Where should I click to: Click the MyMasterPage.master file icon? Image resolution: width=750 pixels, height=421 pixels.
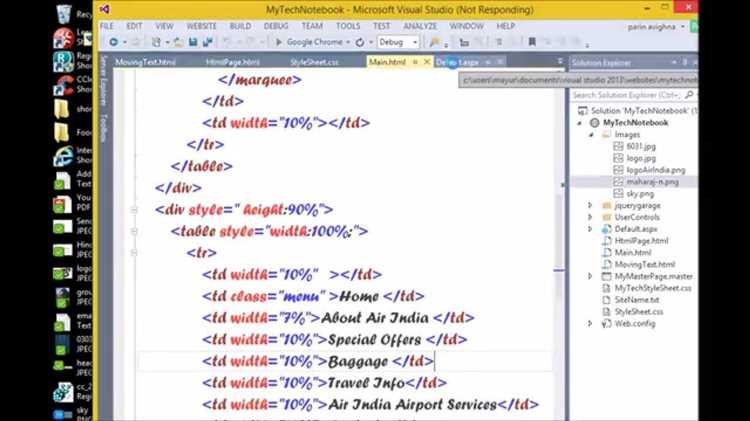pos(606,276)
